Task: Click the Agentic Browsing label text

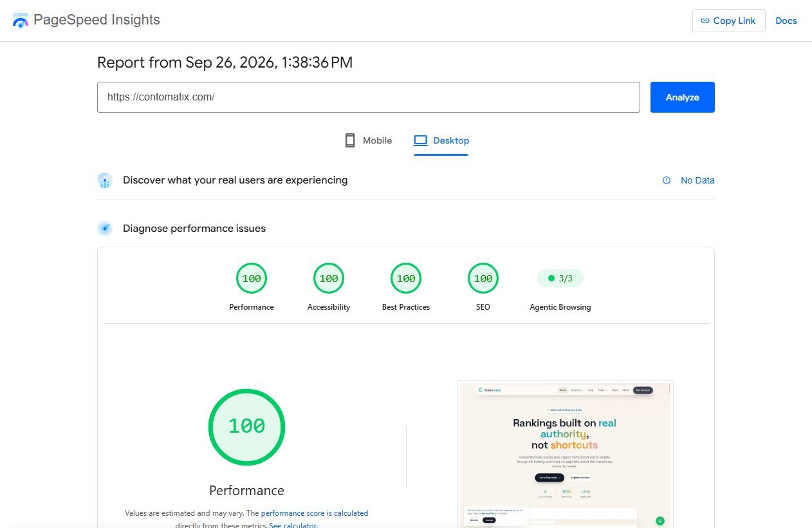Action: [x=560, y=307]
